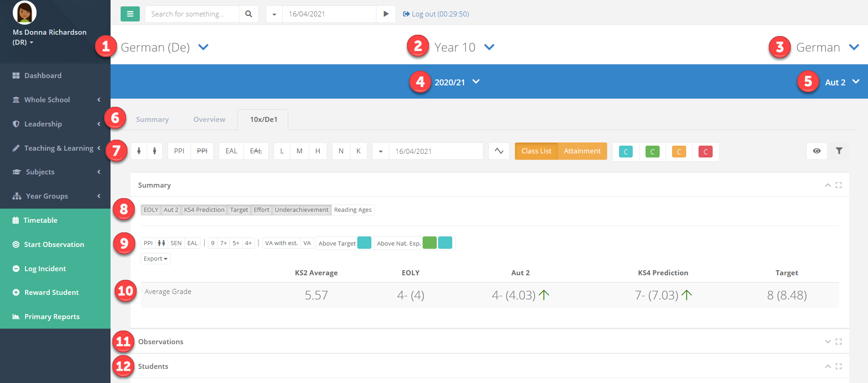Click the search magnifier icon

point(249,14)
